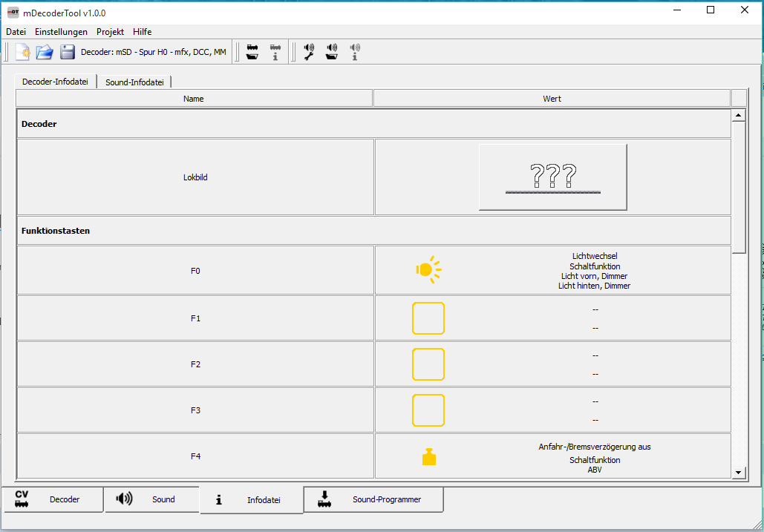Click the Anfahr-/Bremsverzögerung aus text
The image size is (764, 532).
pos(595,447)
